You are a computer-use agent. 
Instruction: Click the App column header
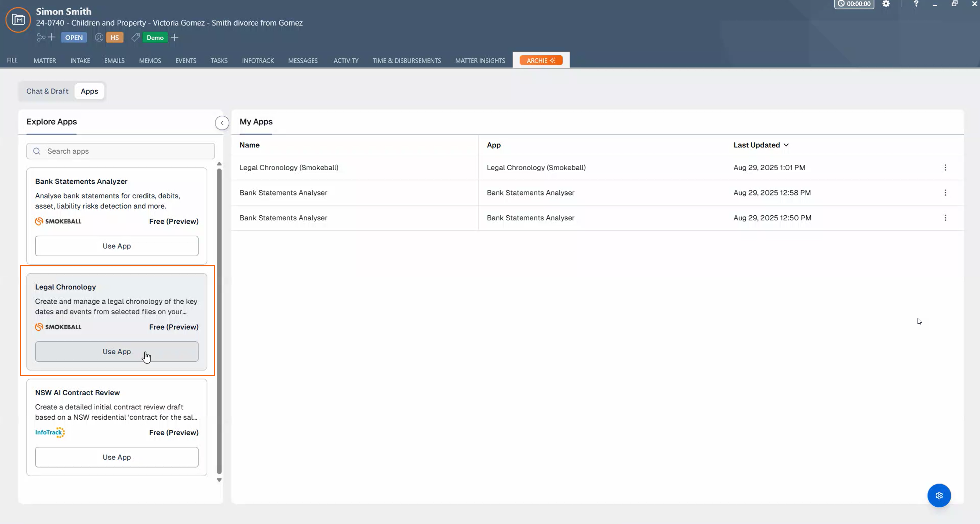tap(494, 145)
